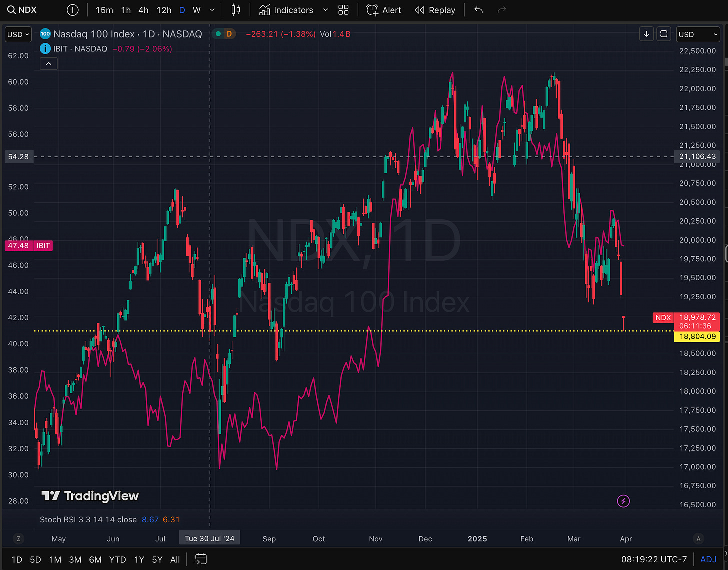
Task: Open the candlestick chart type selector
Action: (x=236, y=10)
